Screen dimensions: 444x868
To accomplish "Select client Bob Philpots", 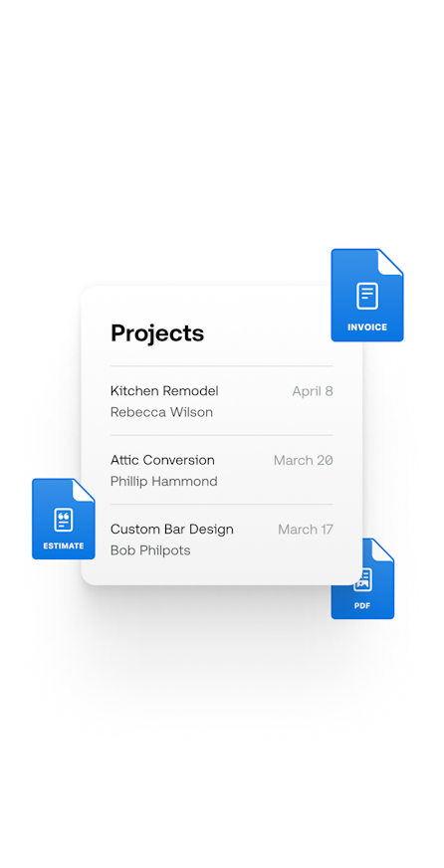I will pos(150,550).
